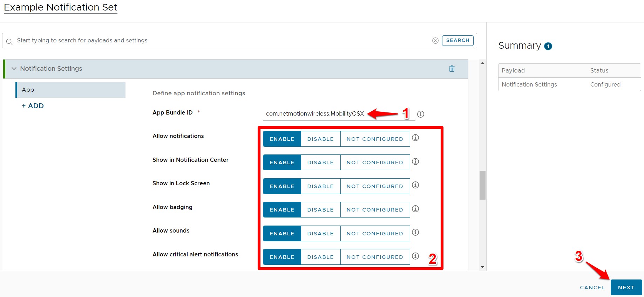The height and width of the screenshot is (297, 644).
Task: Edit the App Bundle ID field
Action: 339,114
